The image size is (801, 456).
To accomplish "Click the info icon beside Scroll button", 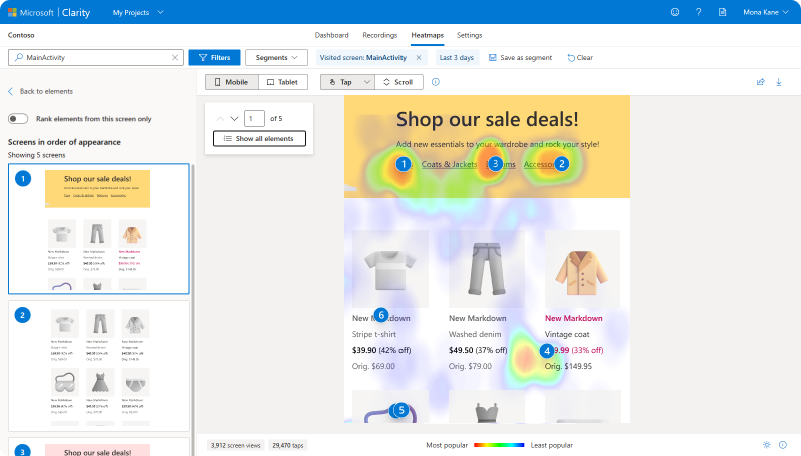I will [435, 82].
